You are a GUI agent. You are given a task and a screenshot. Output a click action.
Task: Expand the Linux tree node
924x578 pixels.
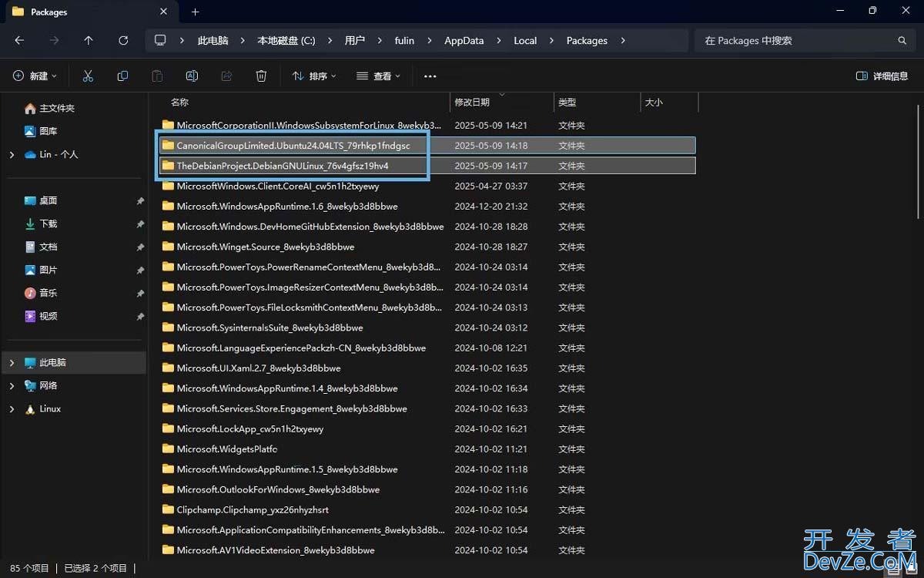point(12,408)
